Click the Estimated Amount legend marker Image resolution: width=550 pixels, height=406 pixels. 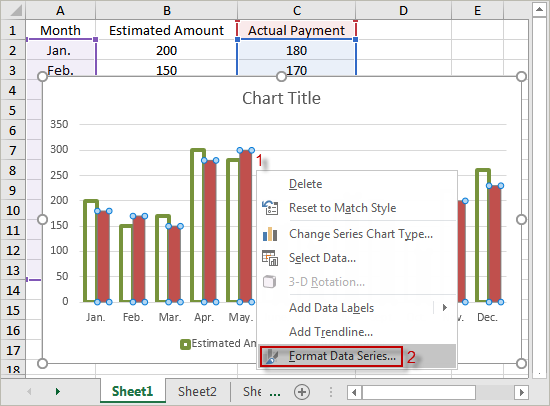click(185, 344)
